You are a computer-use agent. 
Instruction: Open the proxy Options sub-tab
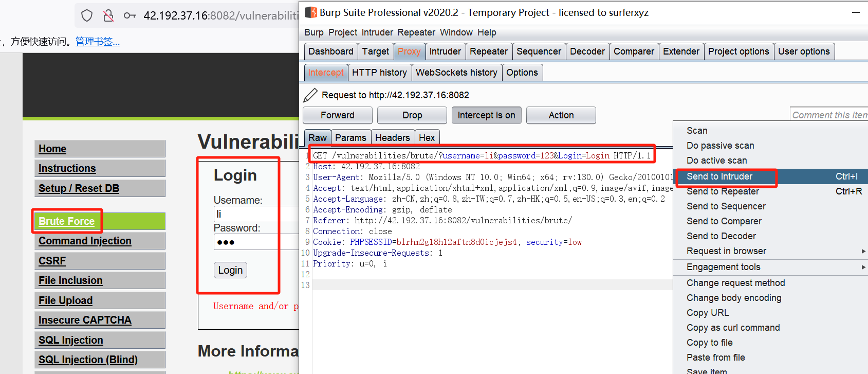tap(522, 73)
